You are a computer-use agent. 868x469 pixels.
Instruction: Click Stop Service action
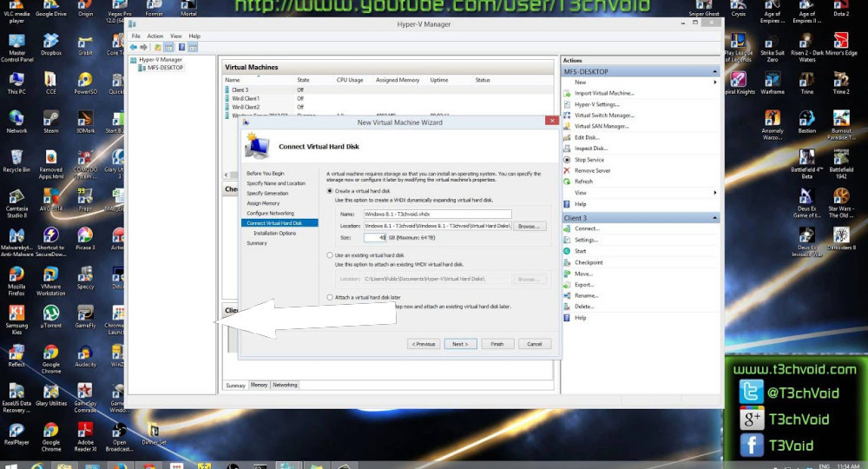click(589, 160)
